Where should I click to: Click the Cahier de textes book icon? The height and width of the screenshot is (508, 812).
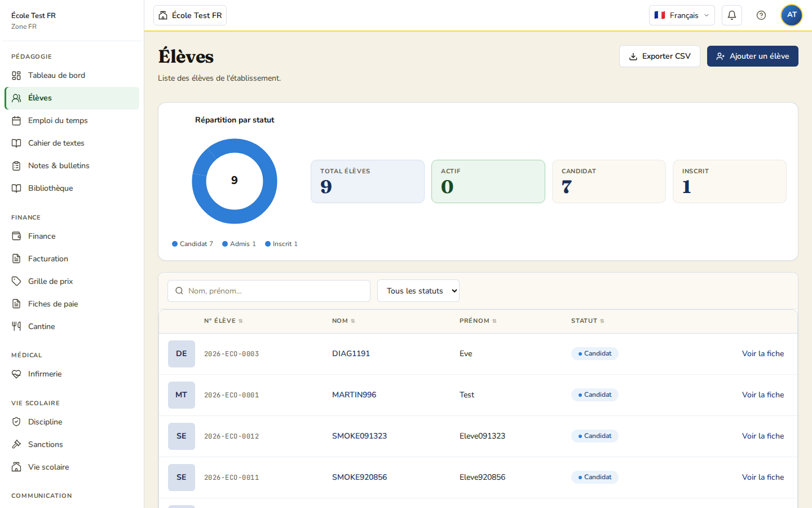coord(16,143)
